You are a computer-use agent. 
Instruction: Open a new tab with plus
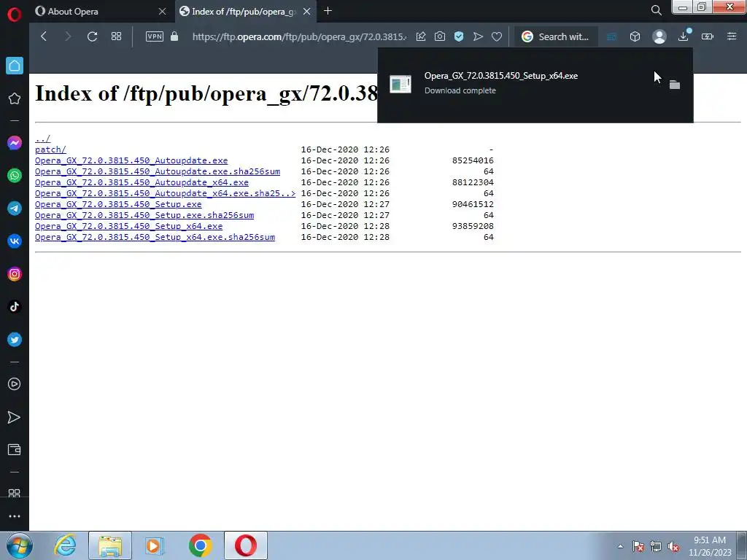(328, 11)
